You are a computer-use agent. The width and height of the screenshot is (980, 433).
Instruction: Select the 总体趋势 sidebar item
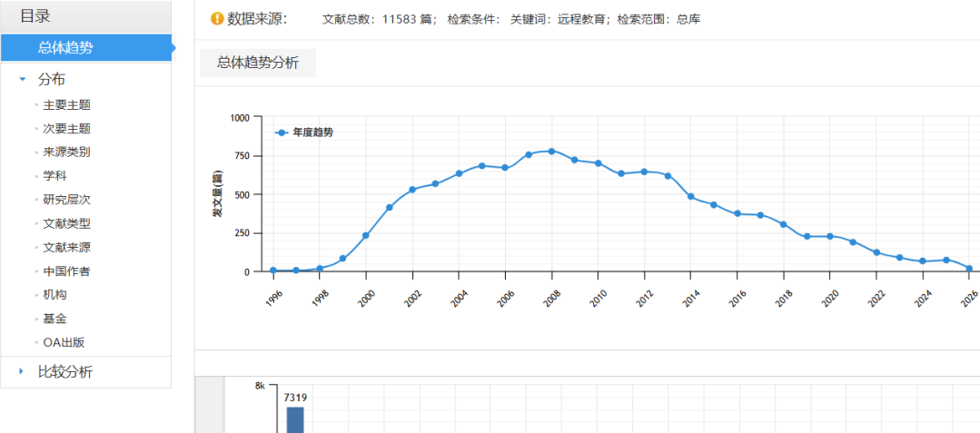pyautogui.click(x=65, y=48)
